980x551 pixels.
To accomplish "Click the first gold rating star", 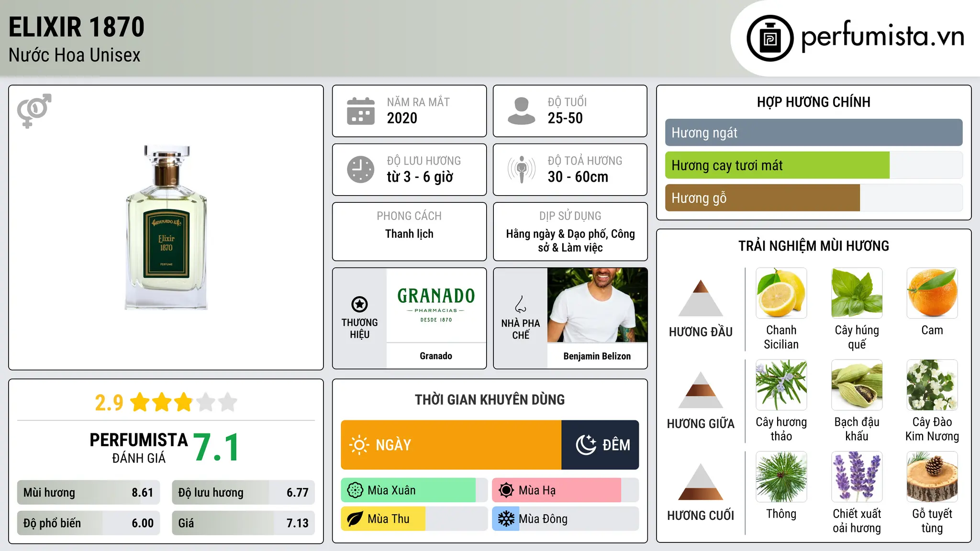I will click(x=140, y=402).
